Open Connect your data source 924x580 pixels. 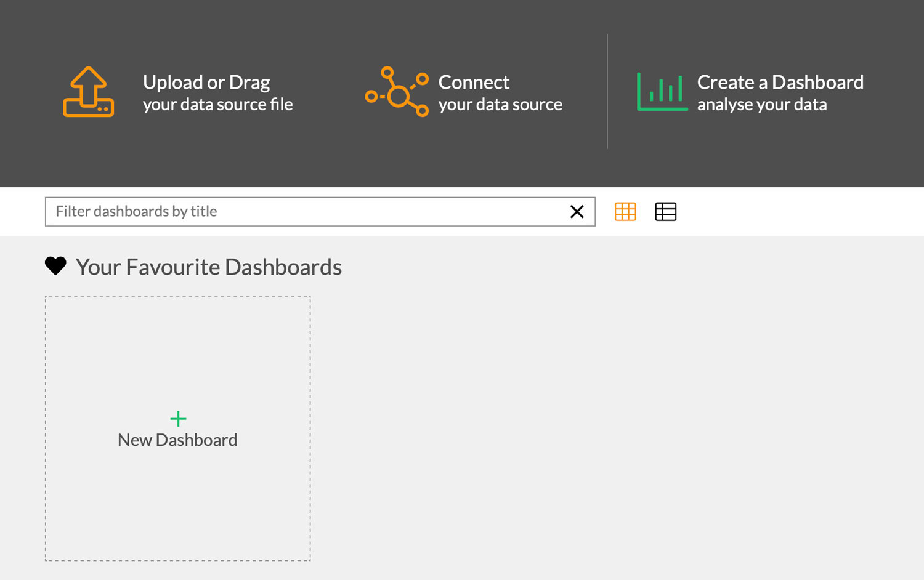tap(500, 93)
